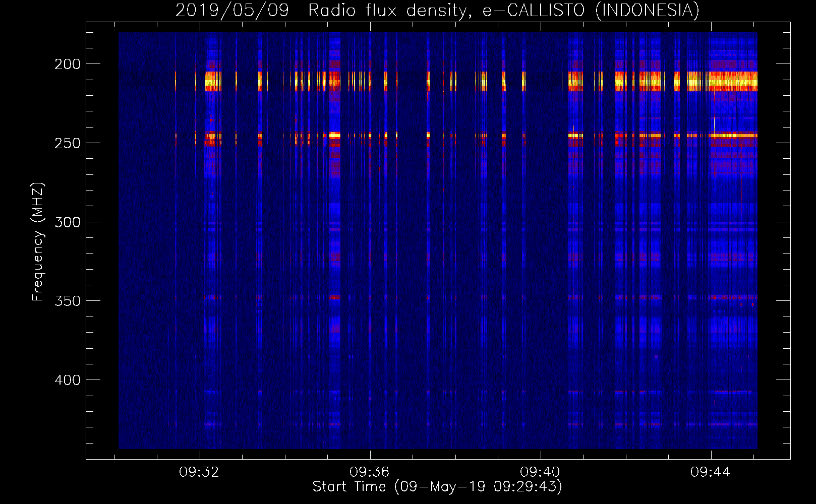Click the 09:44 time tick label
Screen dimensions: 816x504
(x=711, y=472)
